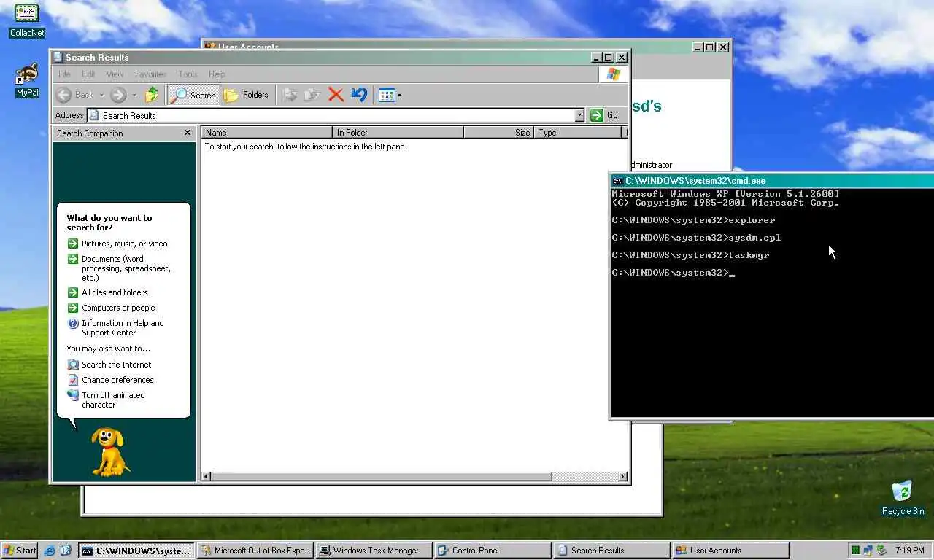Open the View menu
The width and height of the screenshot is (934, 560).
click(115, 74)
